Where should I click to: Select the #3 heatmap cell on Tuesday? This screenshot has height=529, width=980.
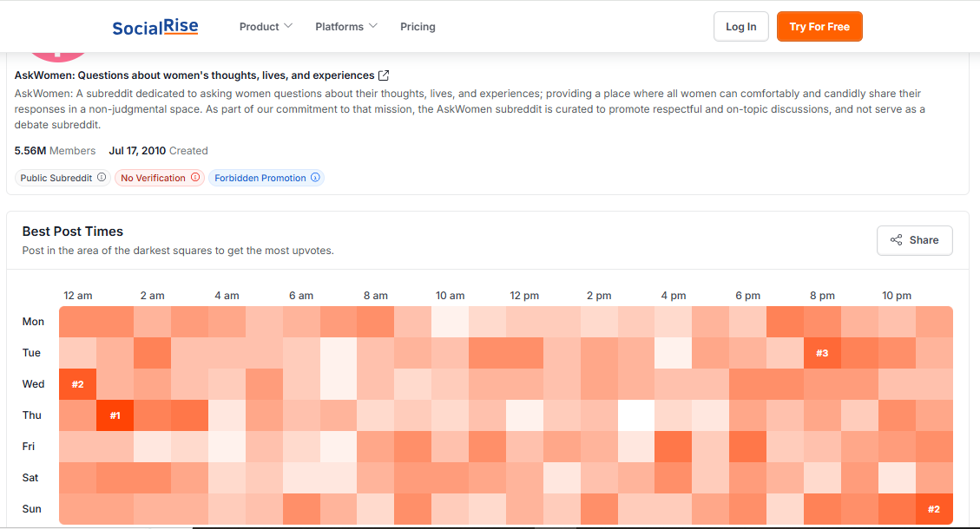tap(822, 353)
